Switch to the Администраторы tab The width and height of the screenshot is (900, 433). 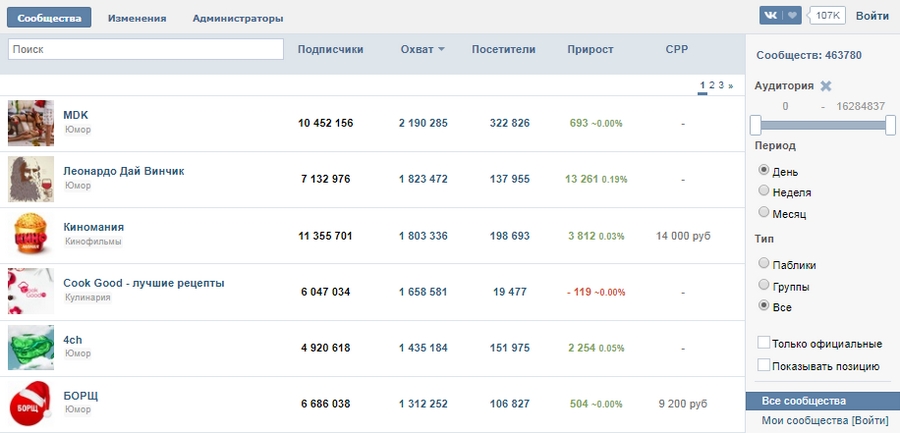tap(238, 18)
